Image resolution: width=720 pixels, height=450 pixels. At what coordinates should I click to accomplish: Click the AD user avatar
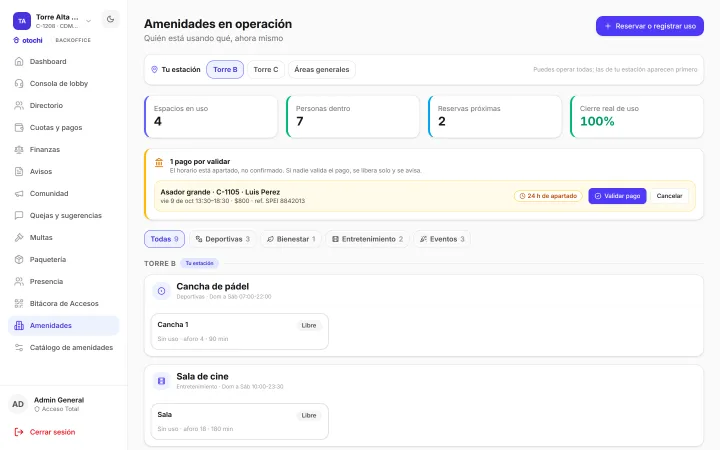pos(18,404)
